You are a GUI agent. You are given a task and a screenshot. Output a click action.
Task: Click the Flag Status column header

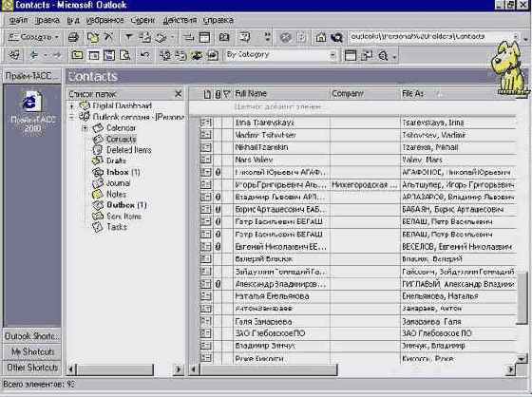coord(227,94)
